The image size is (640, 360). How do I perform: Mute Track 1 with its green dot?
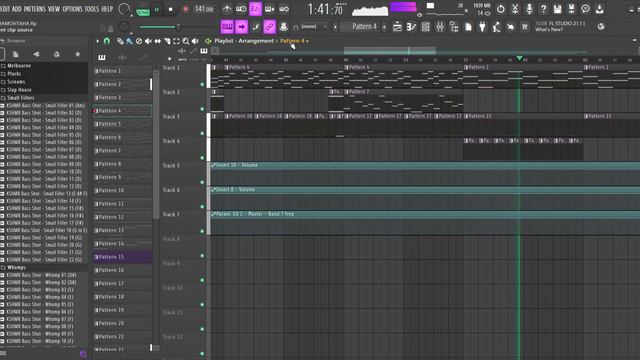202,84
